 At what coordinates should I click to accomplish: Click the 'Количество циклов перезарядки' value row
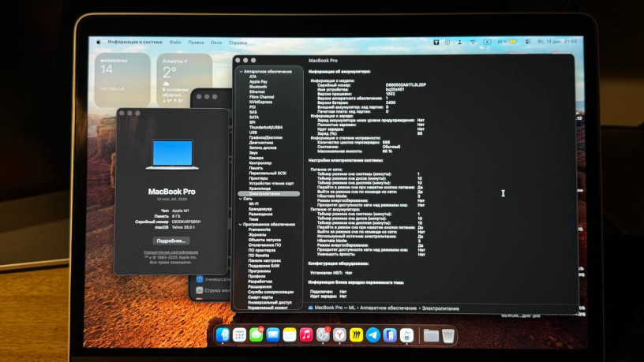pyautogui.click(x=354, y=143)
